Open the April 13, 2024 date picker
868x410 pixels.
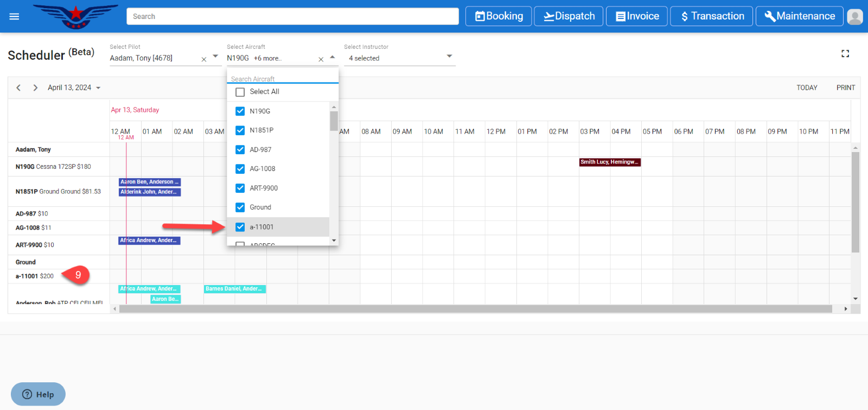(74, 87)
